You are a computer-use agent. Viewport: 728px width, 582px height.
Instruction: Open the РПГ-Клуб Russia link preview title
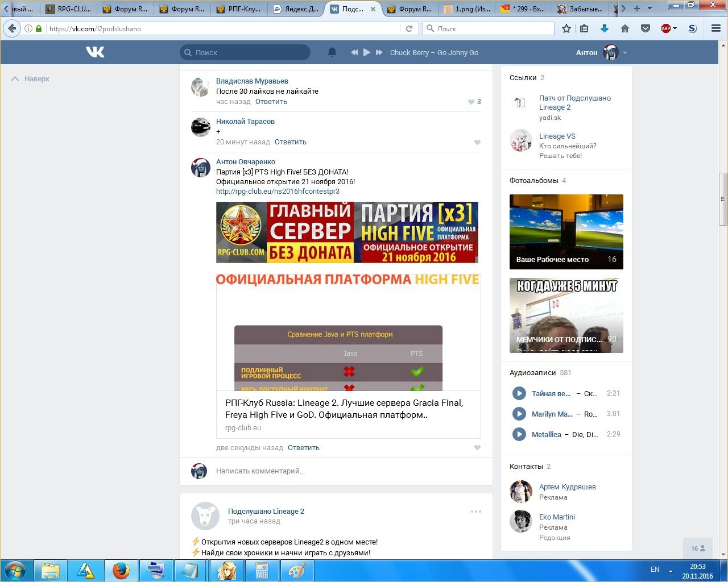coord(344,409)
